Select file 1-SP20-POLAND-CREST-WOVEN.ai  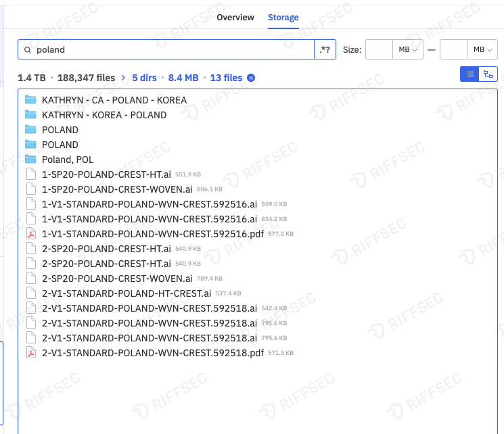point(117,189)
